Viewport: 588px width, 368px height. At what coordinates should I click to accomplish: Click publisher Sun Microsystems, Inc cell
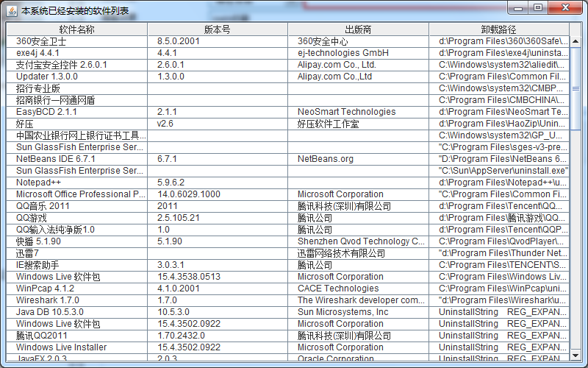(x=358, y=312)
